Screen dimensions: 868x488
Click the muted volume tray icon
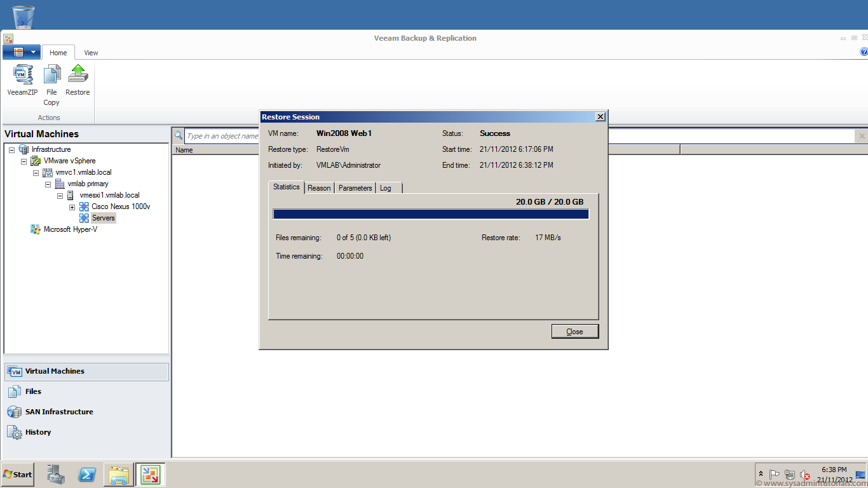point(805,475)
